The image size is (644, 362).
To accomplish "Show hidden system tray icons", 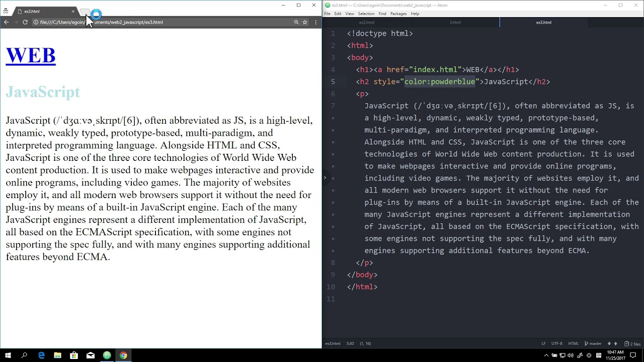I will [x=546, y=355].
